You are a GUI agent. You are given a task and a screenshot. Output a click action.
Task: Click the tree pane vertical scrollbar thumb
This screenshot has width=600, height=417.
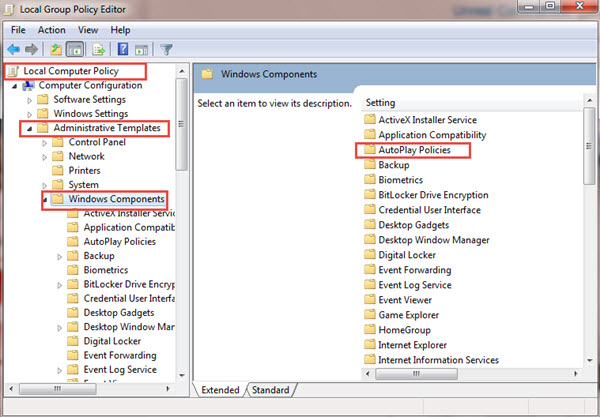coord(181,124)
